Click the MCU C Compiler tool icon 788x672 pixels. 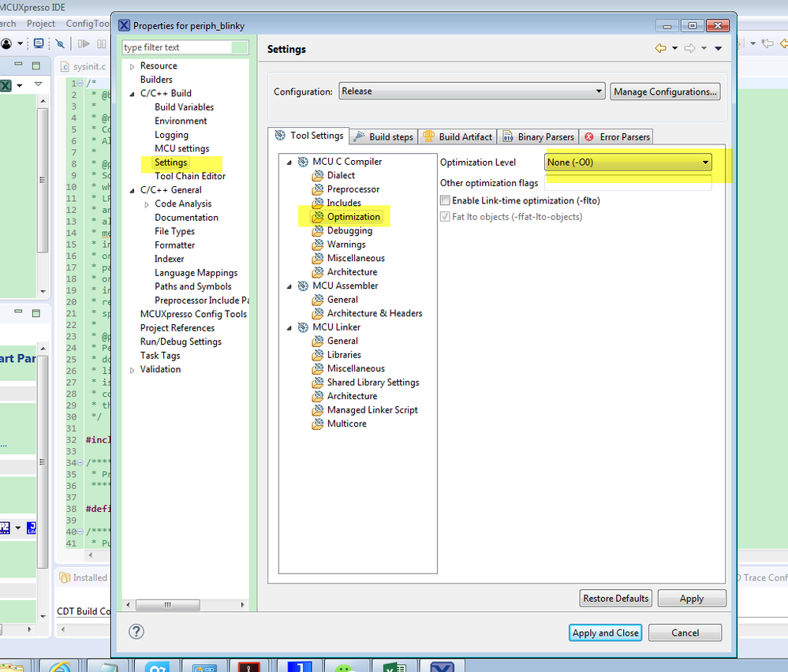click(303, 162)
